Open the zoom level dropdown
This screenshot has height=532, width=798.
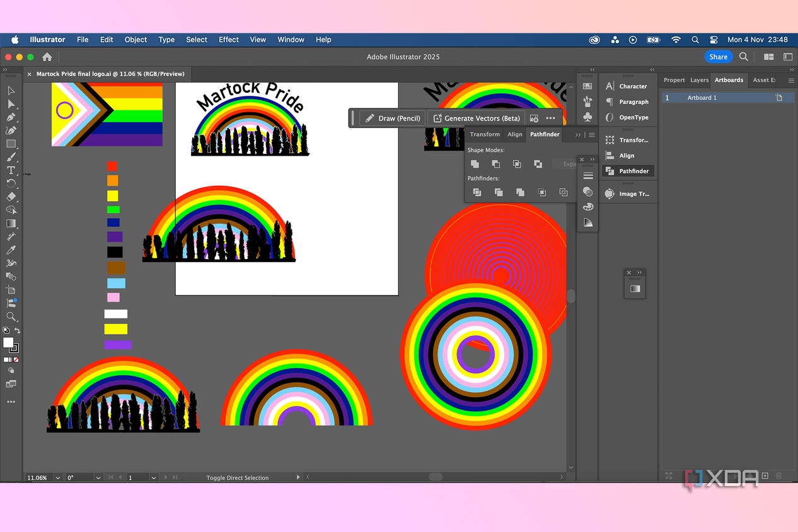[x=58, y=478]
